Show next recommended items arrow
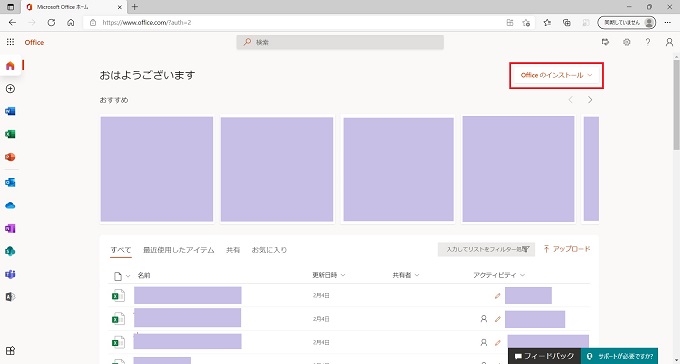The width and height of the screenshot is (680, 364). click(x=590, y=100)
